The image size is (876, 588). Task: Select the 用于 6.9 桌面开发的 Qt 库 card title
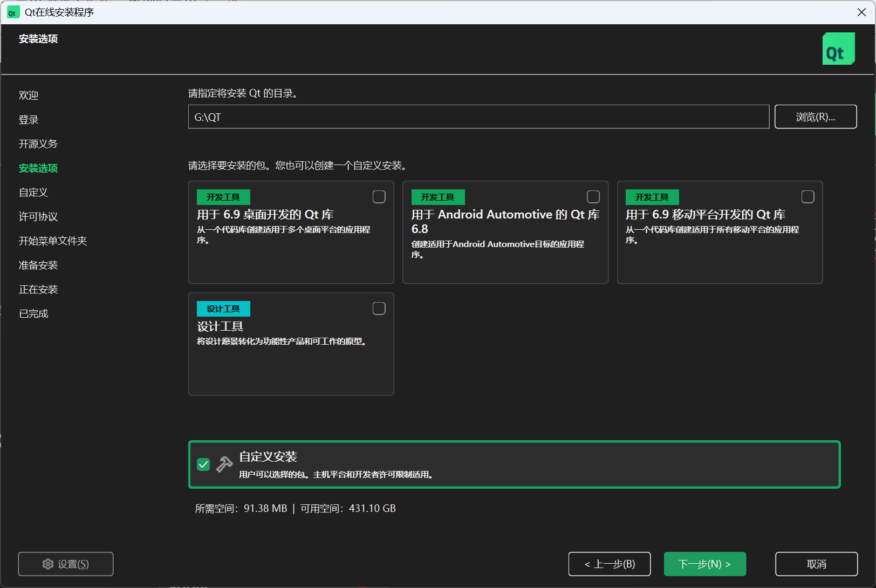tap(265, 215)
